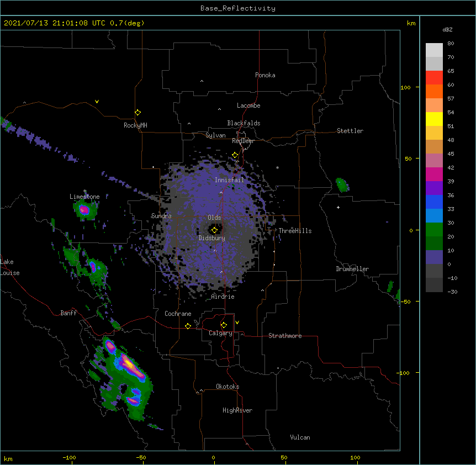Click the Lake Louise label
The image size is (476, 465).
coord(10,267)
